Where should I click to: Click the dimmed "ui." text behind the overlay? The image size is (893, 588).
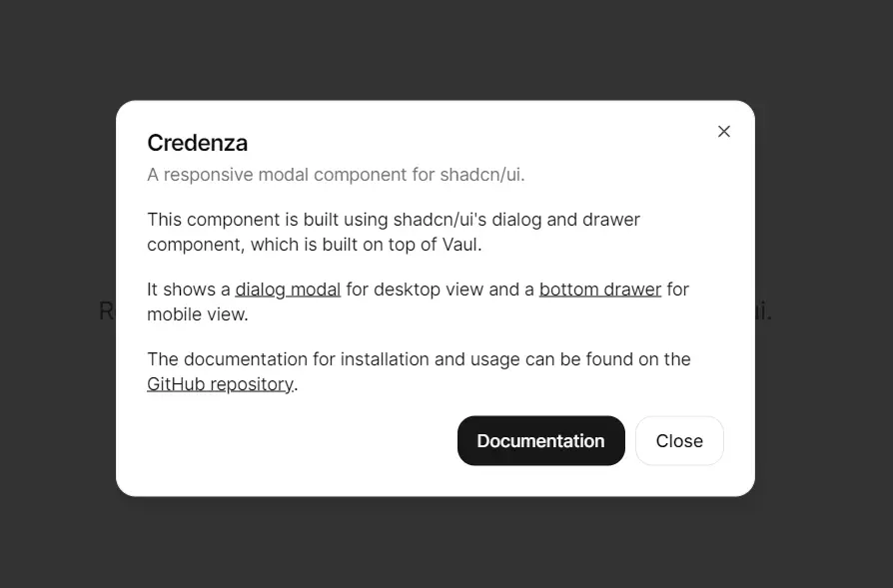pos(763,311)
